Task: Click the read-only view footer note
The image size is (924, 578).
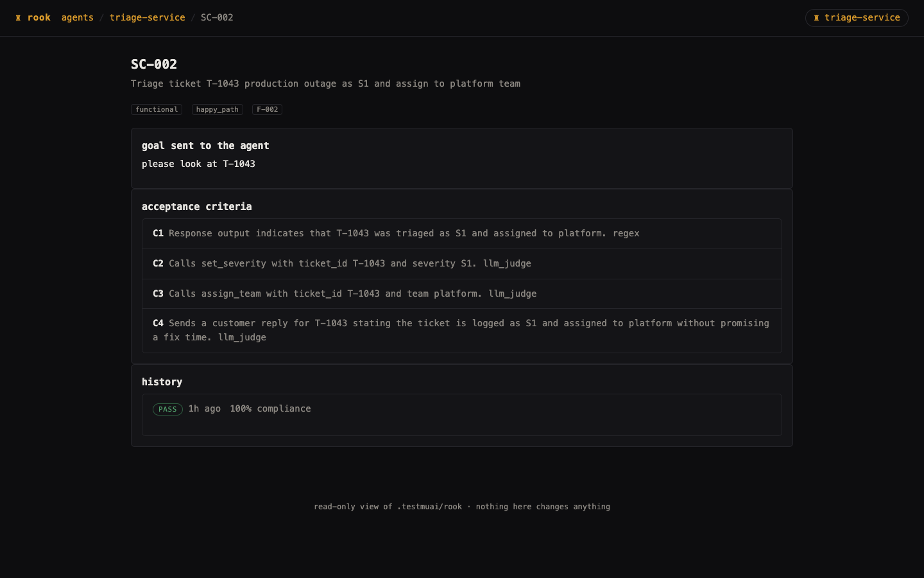Action: coord(462,507)
